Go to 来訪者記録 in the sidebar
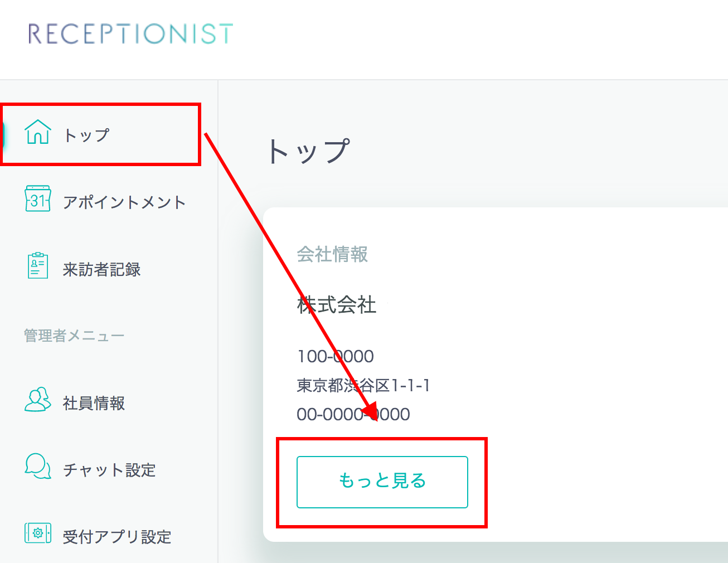The width and height of the screenshot is (728, 563). (101, 269)
